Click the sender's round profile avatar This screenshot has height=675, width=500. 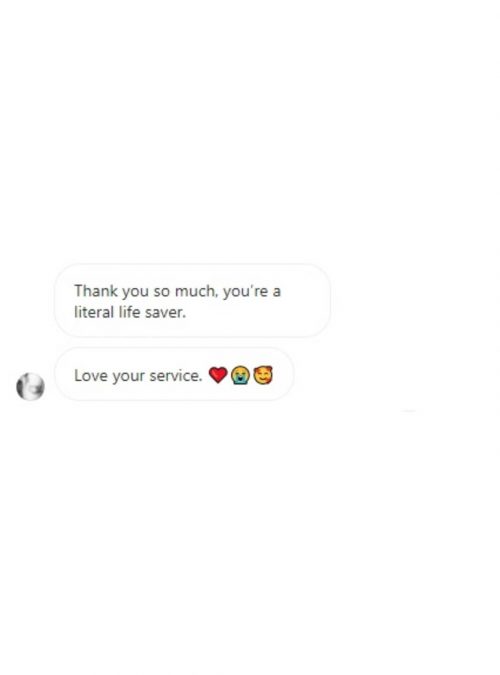(x=30, y=387)
